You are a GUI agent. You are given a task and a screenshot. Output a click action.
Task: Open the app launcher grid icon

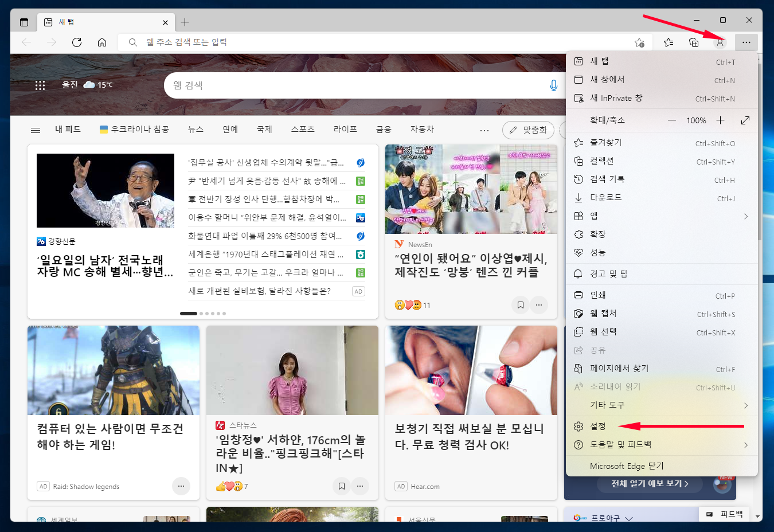(x=40, y=85)
